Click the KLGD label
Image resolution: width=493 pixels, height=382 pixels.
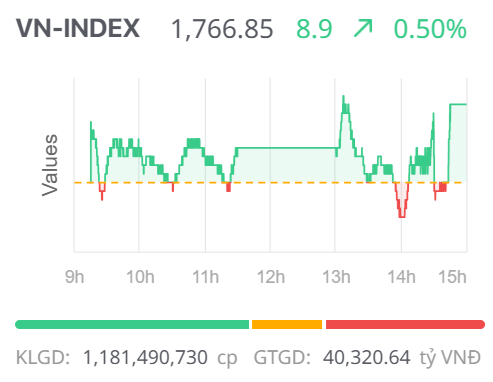(x=43, y=358)
